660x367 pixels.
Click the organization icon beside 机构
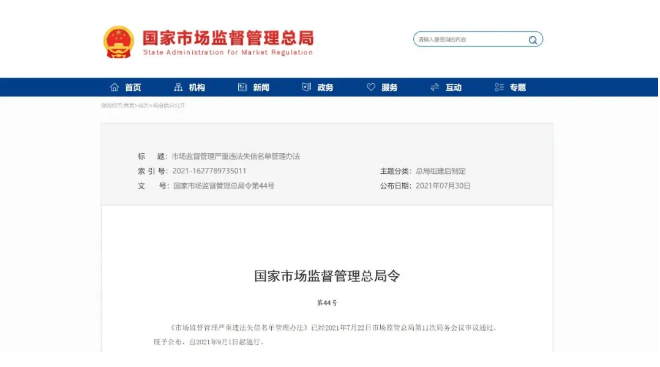[178, 87]
